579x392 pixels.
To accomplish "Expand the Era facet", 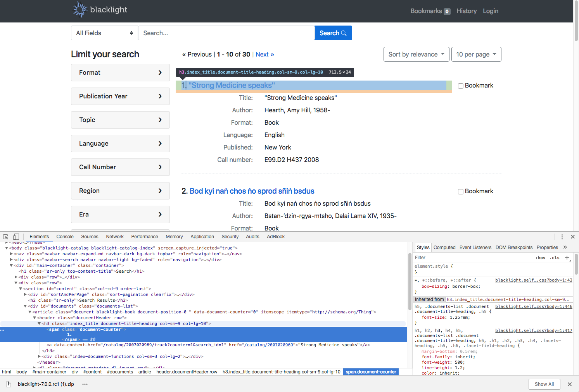I will click(x=120, y=214).
